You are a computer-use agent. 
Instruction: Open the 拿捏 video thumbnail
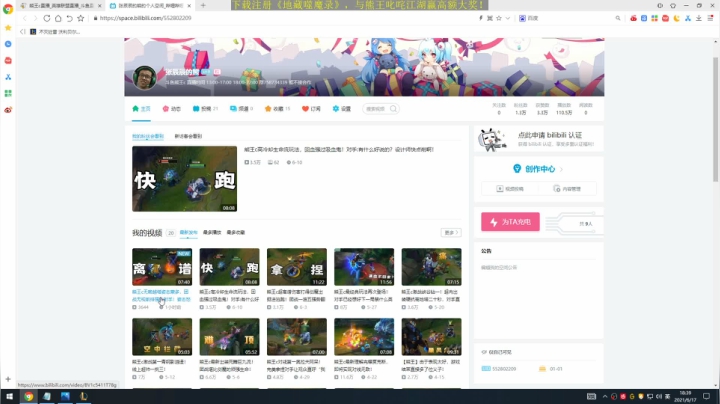pos(297,267)
